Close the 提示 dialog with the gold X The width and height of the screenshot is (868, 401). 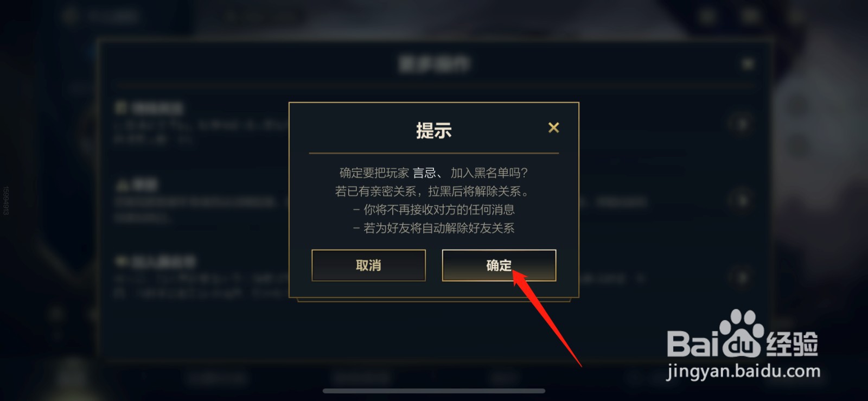553,128
